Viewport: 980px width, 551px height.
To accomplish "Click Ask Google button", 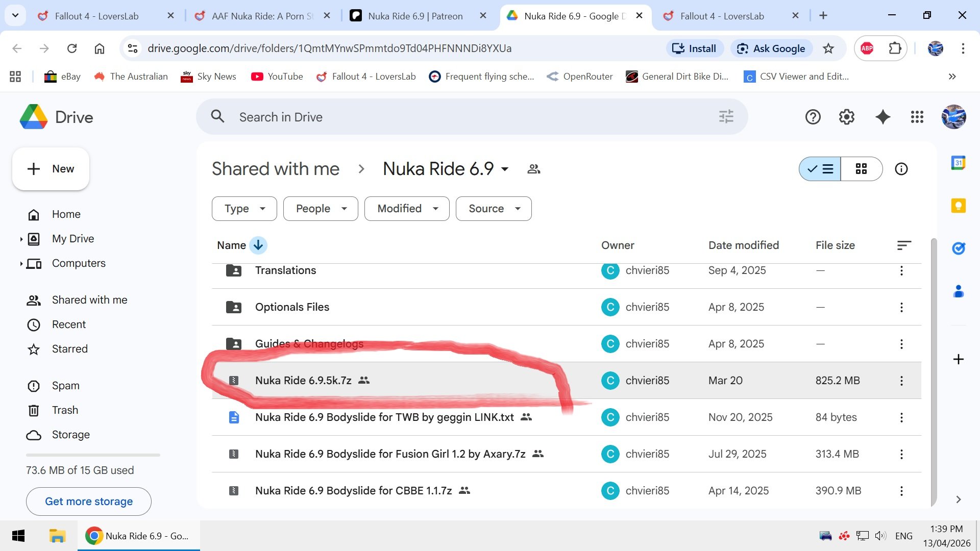I will click(772, 48).
